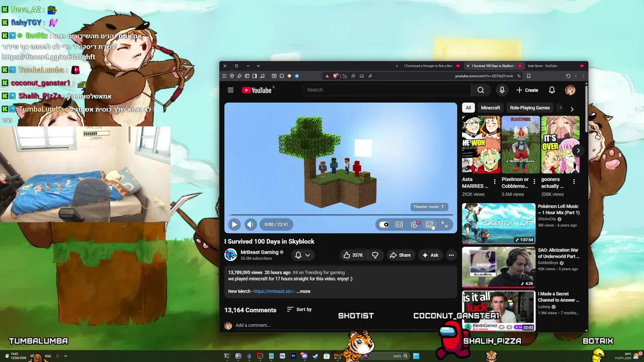Open the Create button

point(527,90)
